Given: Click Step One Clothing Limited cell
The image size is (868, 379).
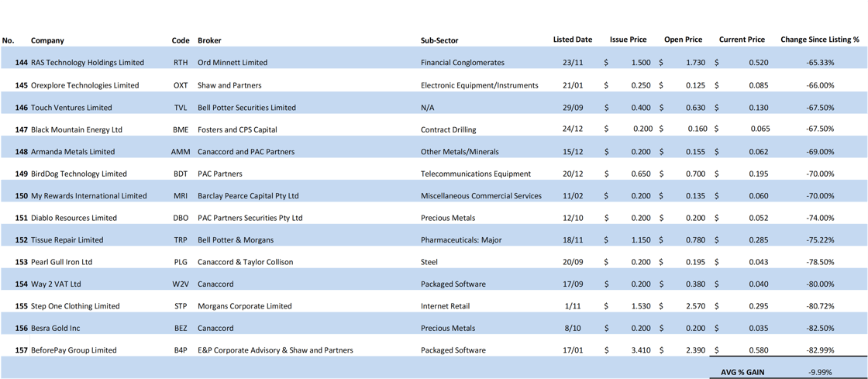Looking at the screenshot, I should click(75, 306).
